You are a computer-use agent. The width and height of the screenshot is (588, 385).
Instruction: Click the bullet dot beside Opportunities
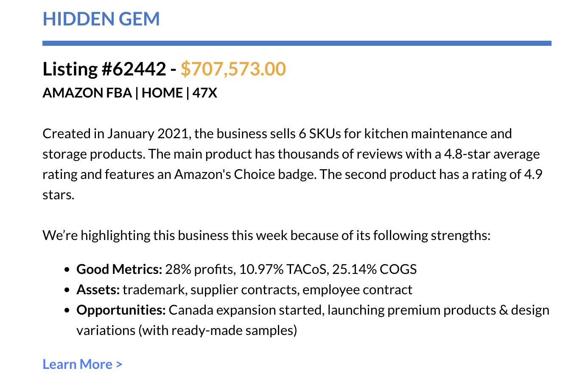click(67, 310)
